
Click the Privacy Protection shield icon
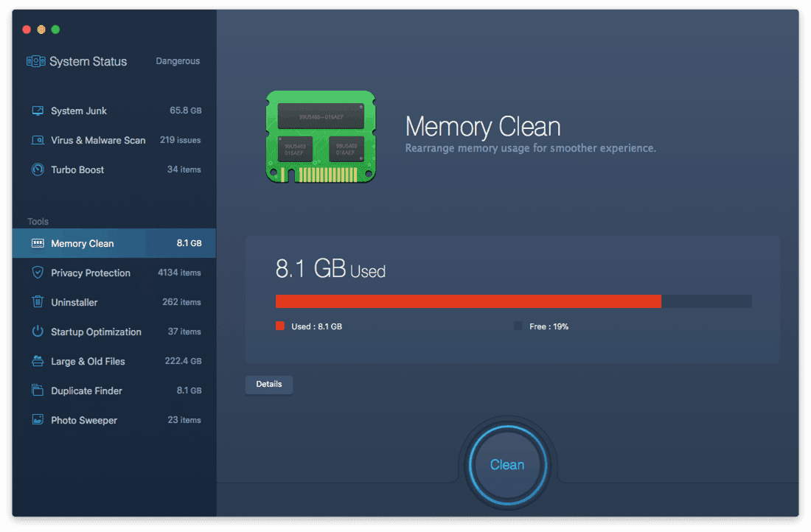tap(38, 273)
